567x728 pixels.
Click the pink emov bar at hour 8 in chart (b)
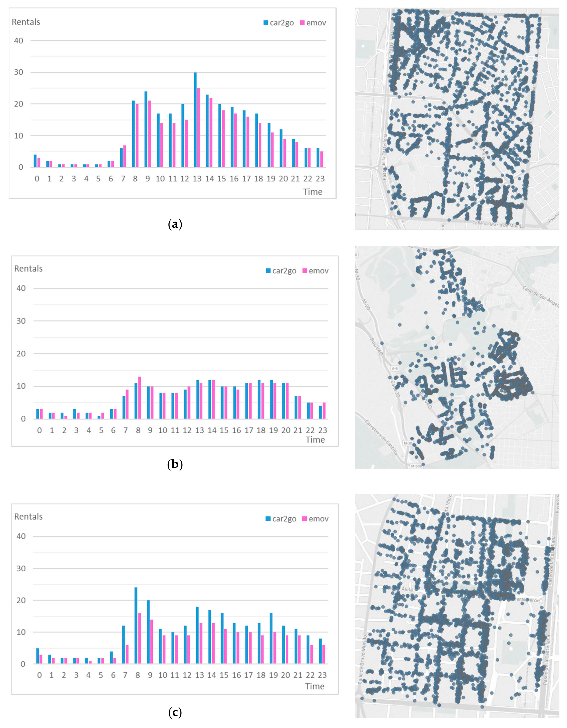coord(140,398)
